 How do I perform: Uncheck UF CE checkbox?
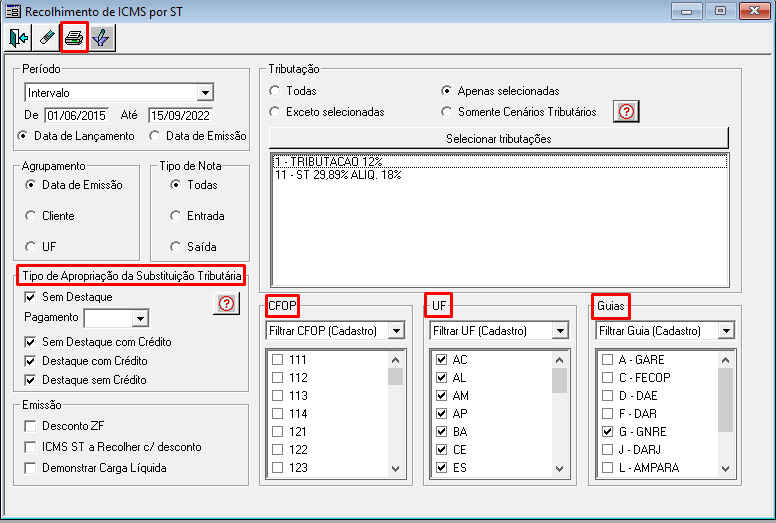[441, 450]
